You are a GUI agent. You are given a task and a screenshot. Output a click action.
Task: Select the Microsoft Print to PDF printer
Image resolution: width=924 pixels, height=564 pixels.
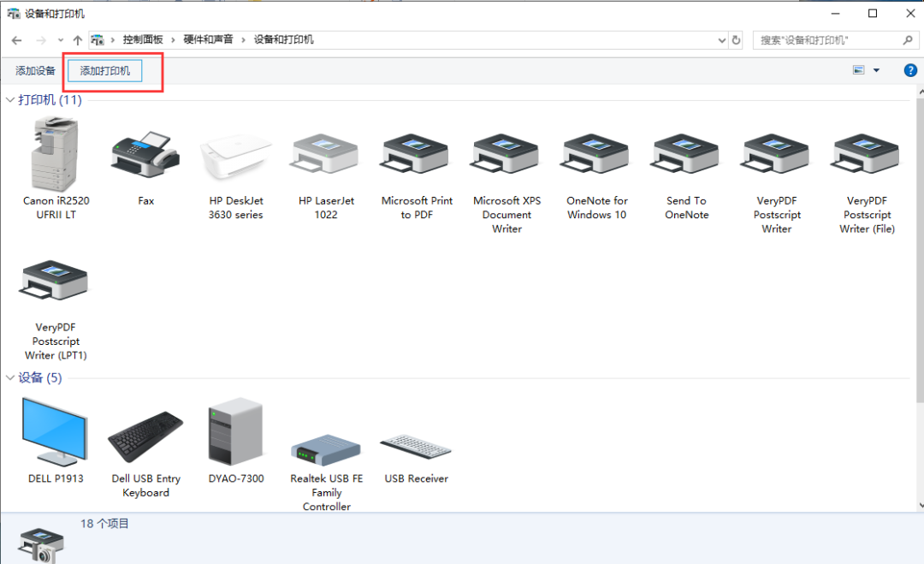click(x=416, y=154)
